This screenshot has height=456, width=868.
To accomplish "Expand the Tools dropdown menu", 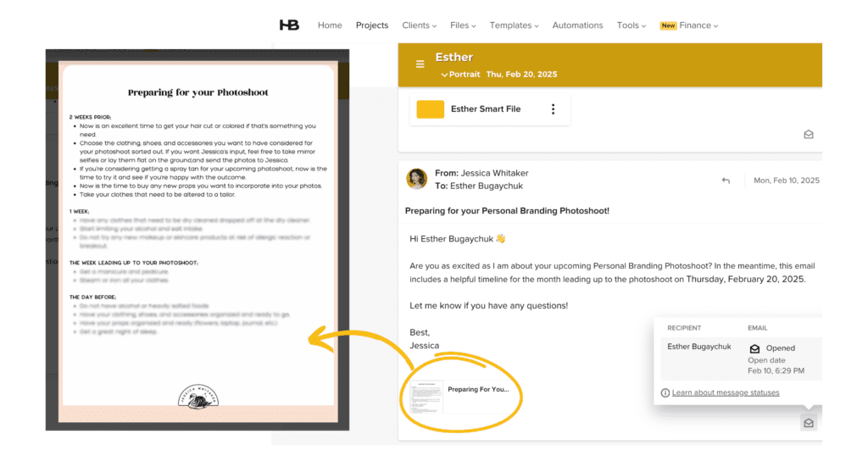I will click(x=631, y=25).
